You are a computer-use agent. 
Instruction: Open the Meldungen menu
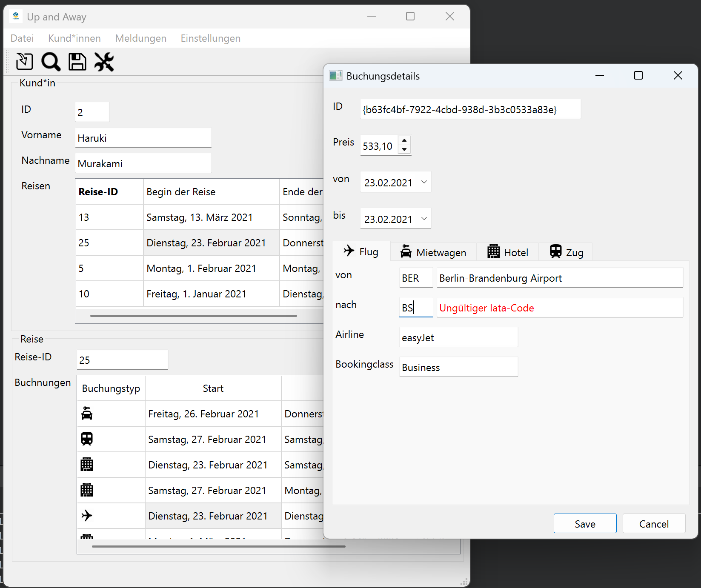coord(141,38)
